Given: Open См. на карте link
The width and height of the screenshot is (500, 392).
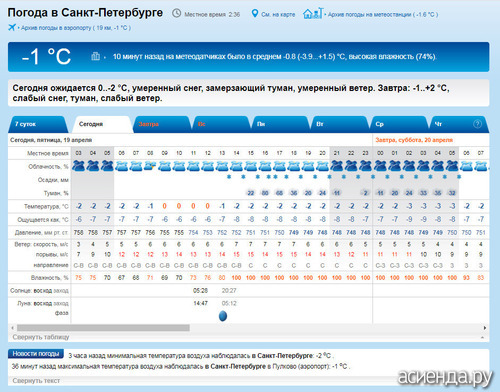Looking at the screenshot, I should pos(278,14).
